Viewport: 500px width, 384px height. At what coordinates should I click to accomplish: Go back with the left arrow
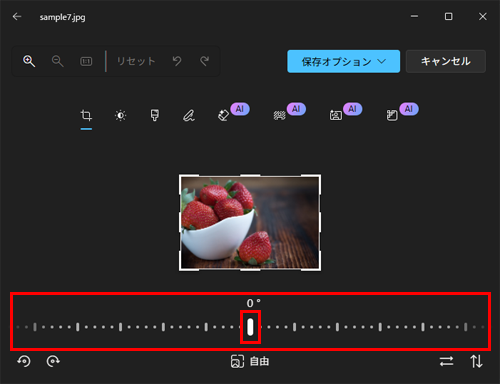17,16
